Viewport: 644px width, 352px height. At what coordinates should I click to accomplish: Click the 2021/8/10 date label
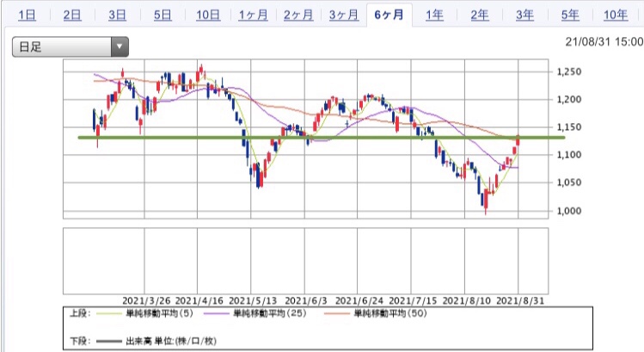pos(467,300)
